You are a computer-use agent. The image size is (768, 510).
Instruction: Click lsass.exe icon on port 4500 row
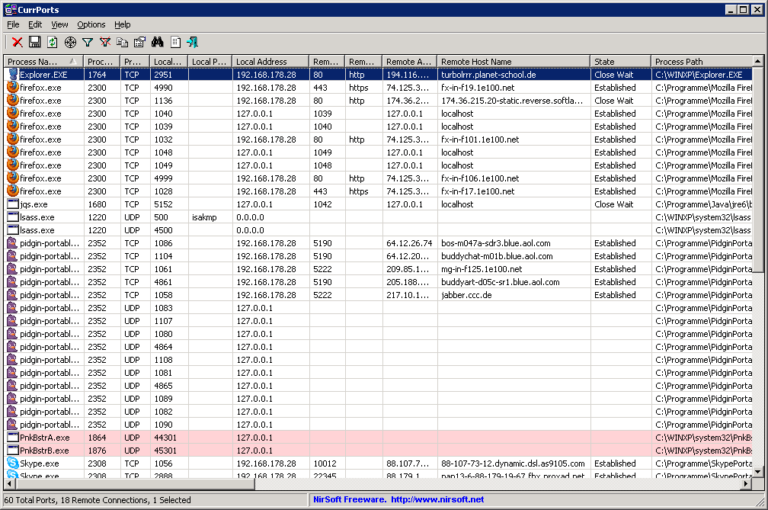(x=13, y=230)
